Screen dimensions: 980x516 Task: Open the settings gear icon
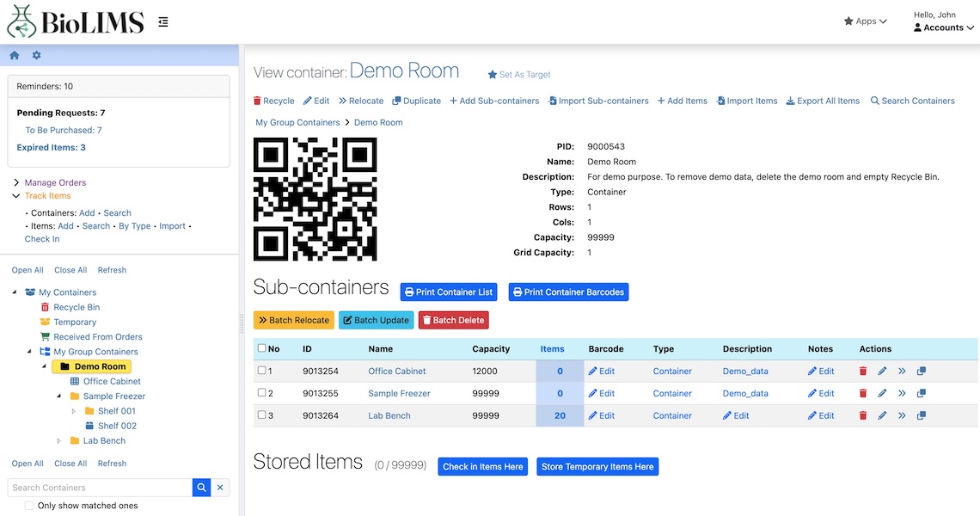point(36,55)
